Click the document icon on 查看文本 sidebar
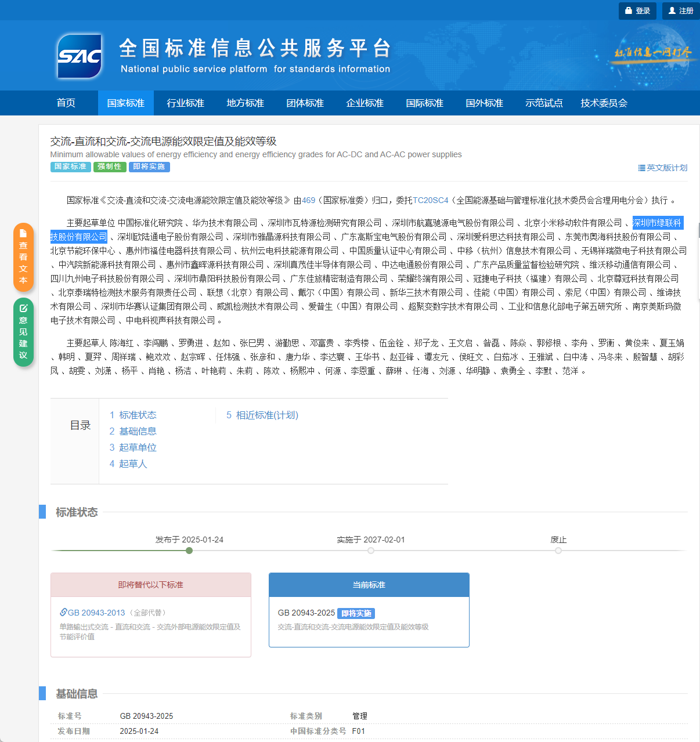700x742 pixels. [x=23, y=233]
